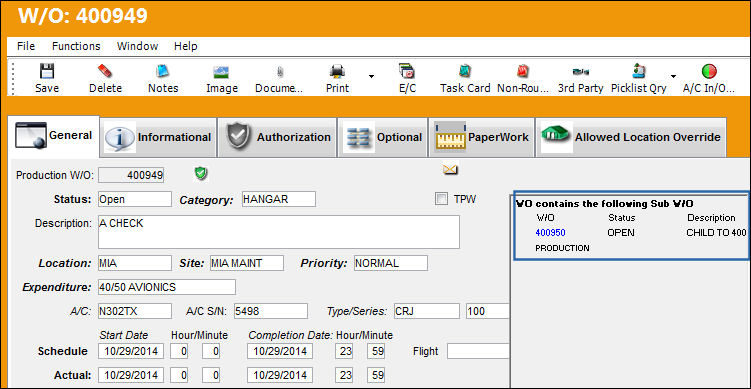Open the Document attachment paperclip icon
Image resolution: width=751 pixels, height=389 pixels.
click(280, 72)
